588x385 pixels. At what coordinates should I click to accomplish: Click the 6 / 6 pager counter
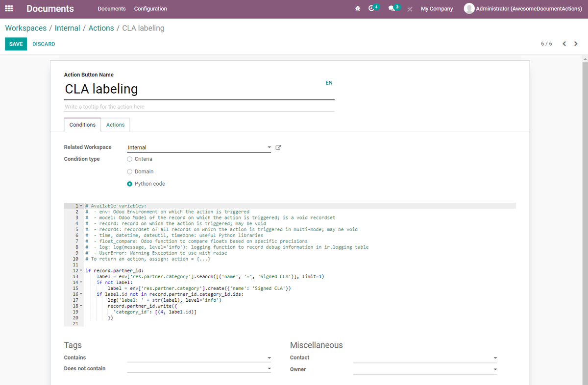pyautogui.click(x=546, y=44)
